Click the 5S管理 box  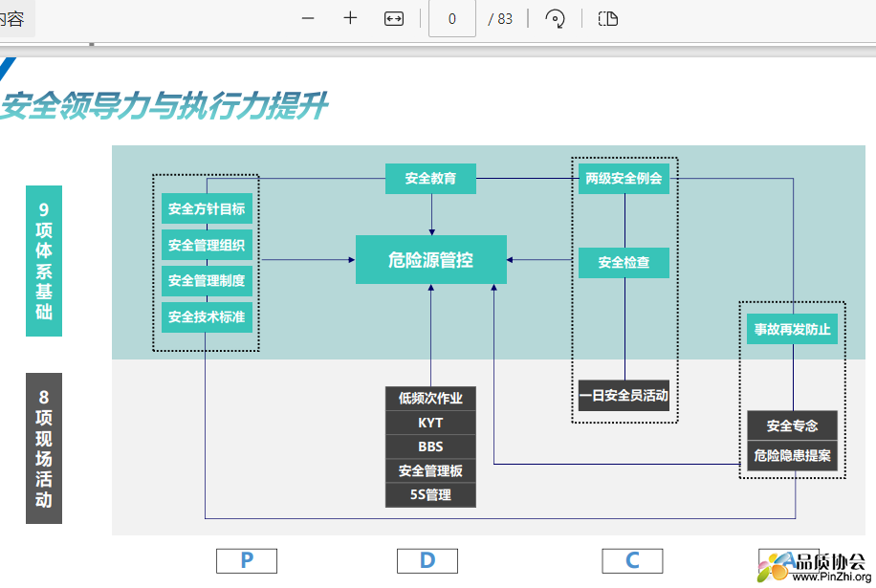click(430, 494)
